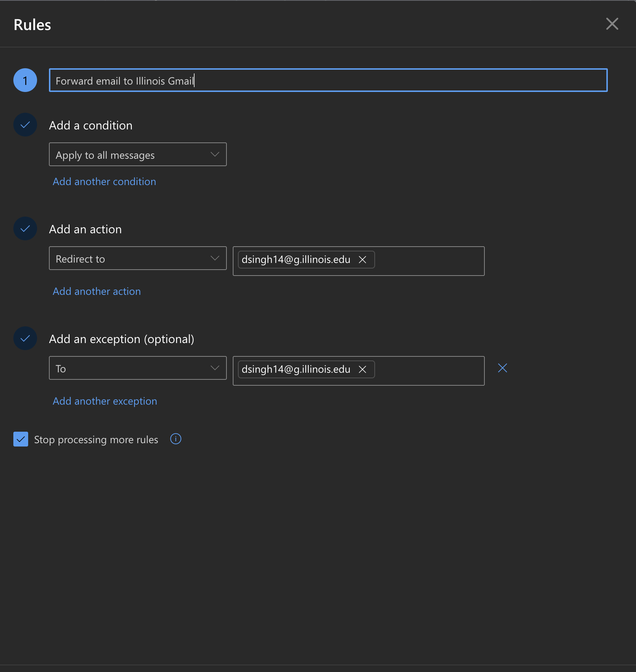Click Add another action

[x=96, y=291]
